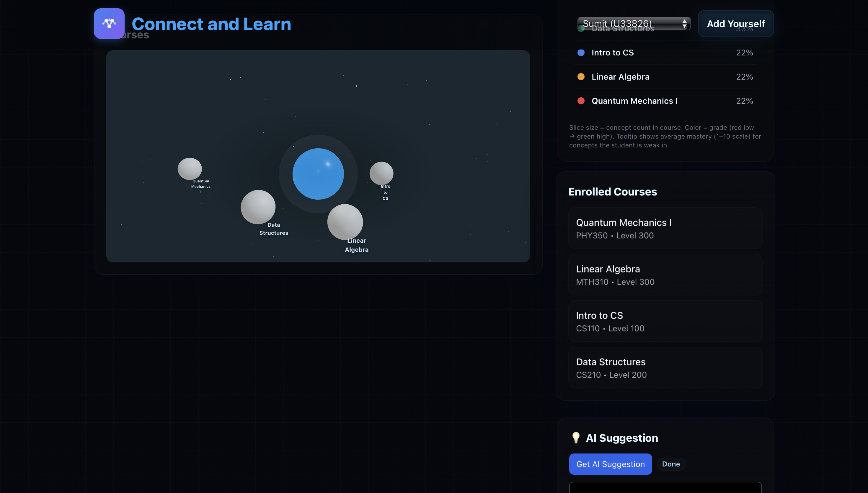Click the blue center sphere
This screenshot has width=868, height=493.
(x=318, y=174)
